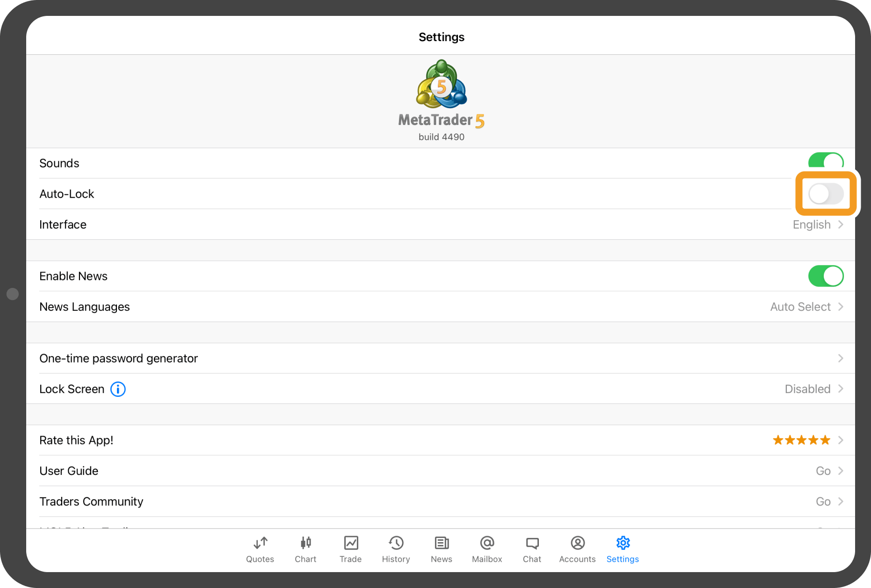Open the Accounts profile icon
This screenshot has width=871, height=588.
tap(577, 543)
